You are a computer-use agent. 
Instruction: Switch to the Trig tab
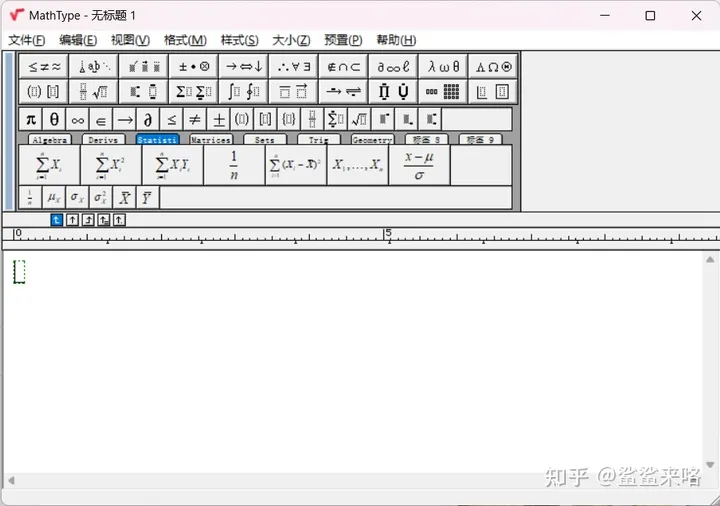tap(319, 140)
